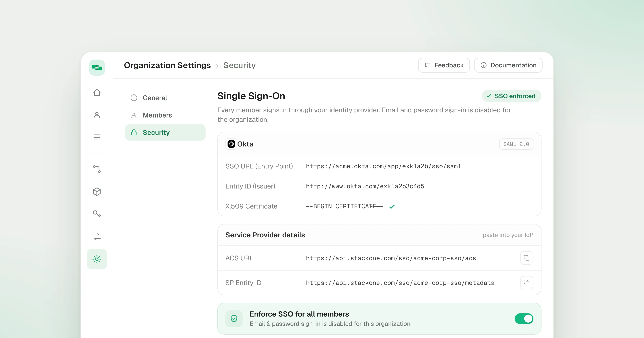Click the Entity ID issuer URL
This screenshot has height=338, width=644.
pyautogui.click(x=365, y=186)
